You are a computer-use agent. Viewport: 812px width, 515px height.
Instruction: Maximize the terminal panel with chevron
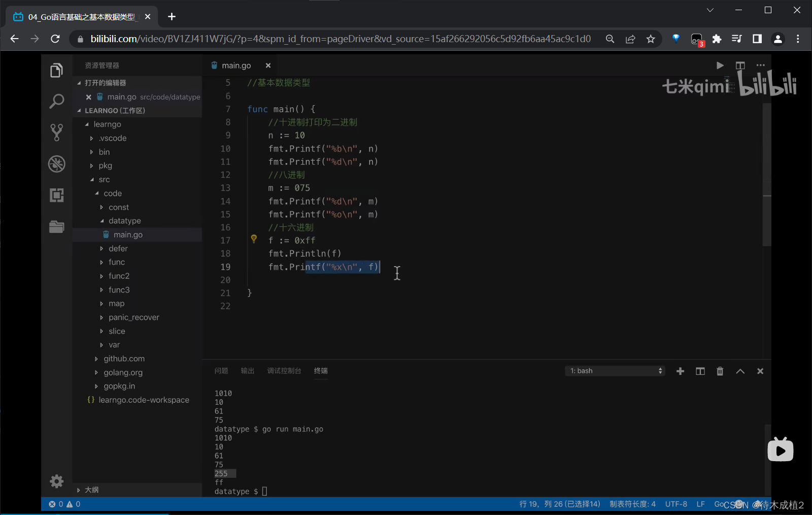[x=740, y=371]
